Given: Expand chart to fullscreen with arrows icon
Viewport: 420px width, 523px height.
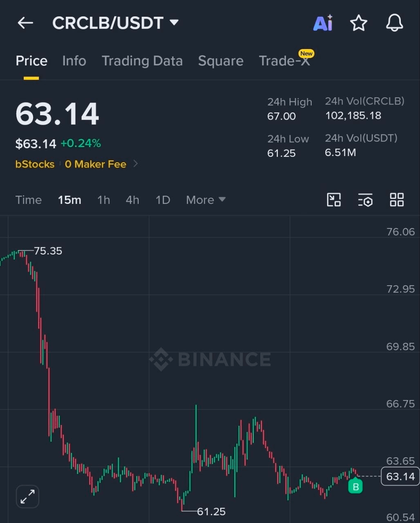Looking at the screenshot, I should pos(27,496).
